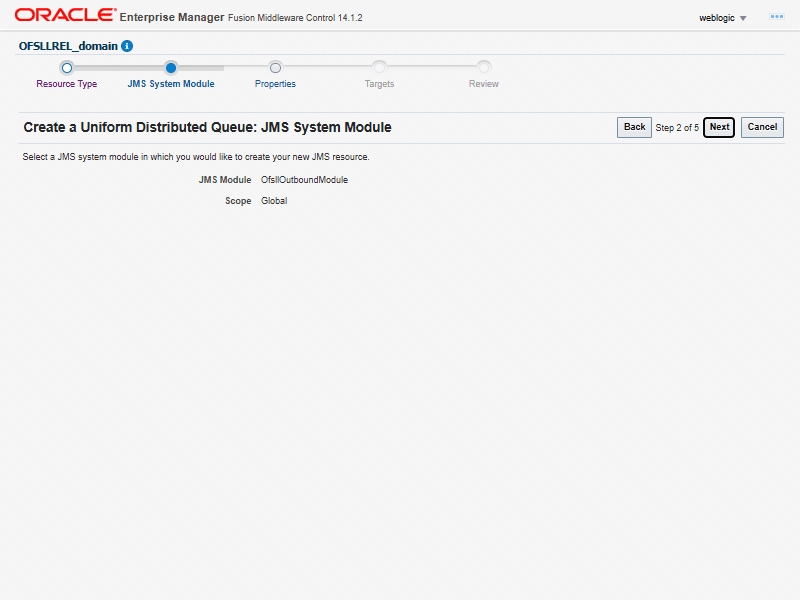Image resolution: width=800 pixels, height=600 pixels.
Task: Click the Review step circle
Action: [484, 67]
